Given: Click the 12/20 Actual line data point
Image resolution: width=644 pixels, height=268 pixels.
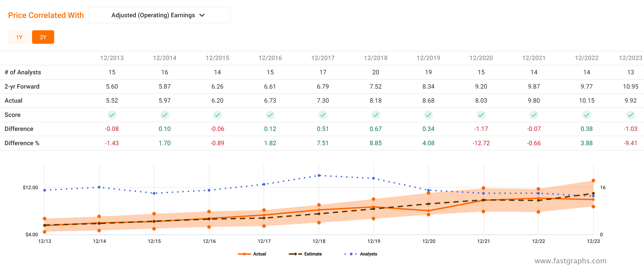Looking at the screenshot, I should 429,211.
